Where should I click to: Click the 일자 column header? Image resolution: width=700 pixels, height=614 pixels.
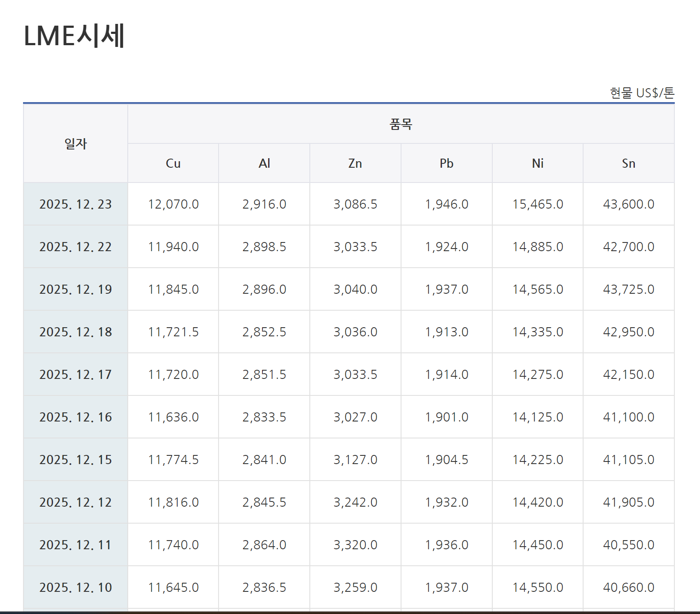tap(76, 143)
